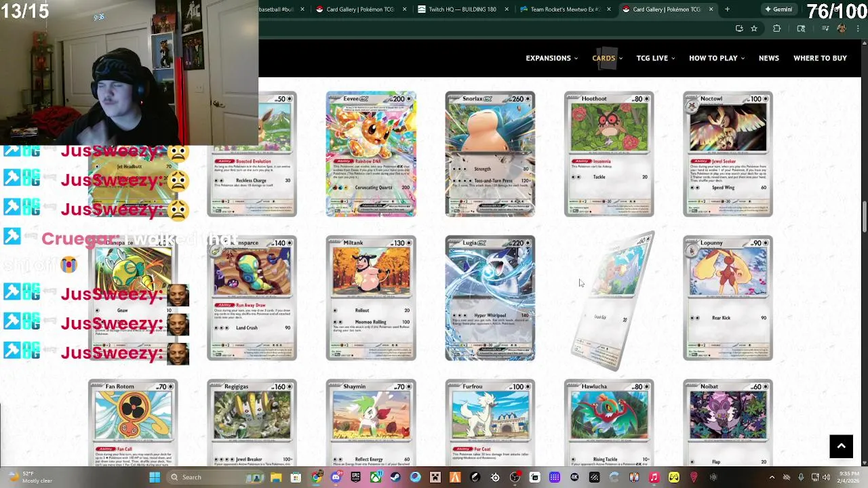The height and width of the screenshot is (488, 868).
Task: Open the NEWS page link
Action: coord(768,58)
